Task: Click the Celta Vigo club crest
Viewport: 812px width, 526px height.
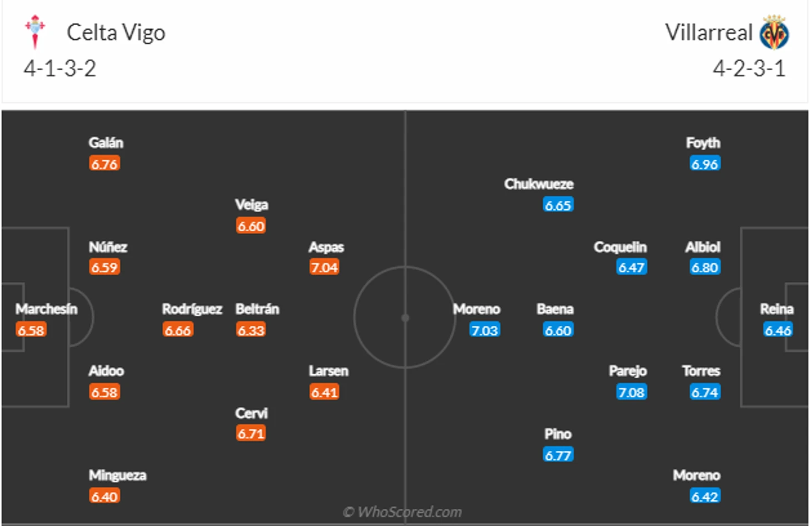Action: tap(35, 32)
